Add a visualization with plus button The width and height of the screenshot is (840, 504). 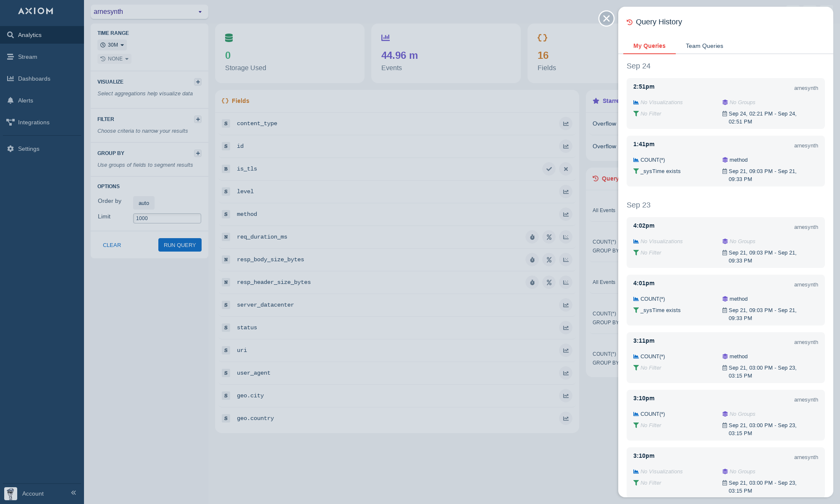pos(198,82)
